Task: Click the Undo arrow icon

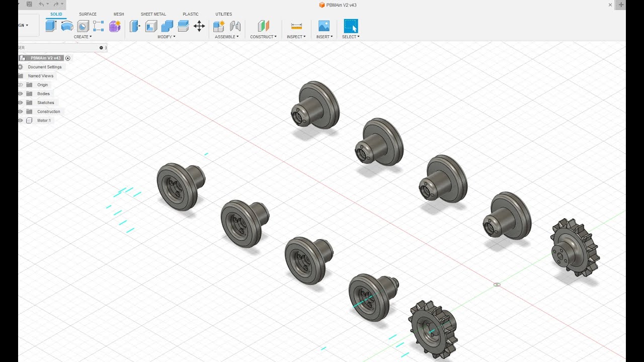Action: [42, 4]
